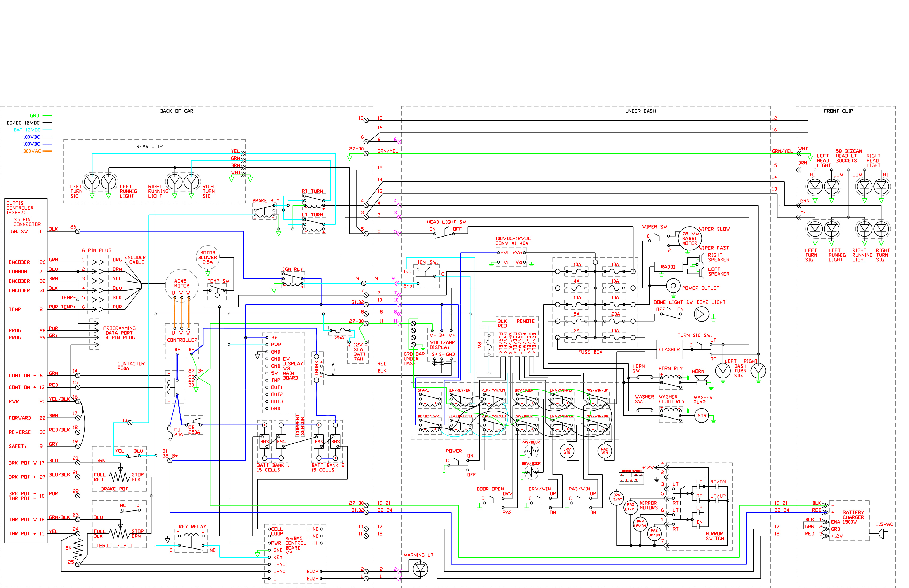
Task: Click the WIPER SW label
Action: pos(655,227)
